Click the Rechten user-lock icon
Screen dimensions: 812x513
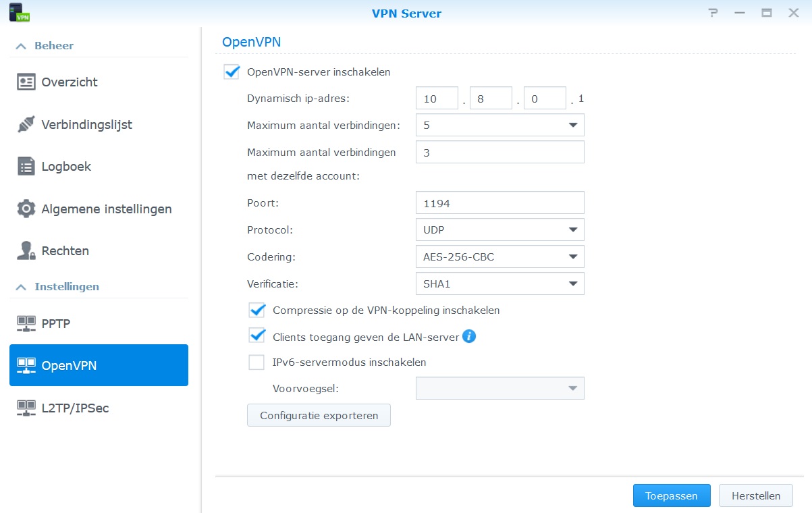tap(26, 251)
